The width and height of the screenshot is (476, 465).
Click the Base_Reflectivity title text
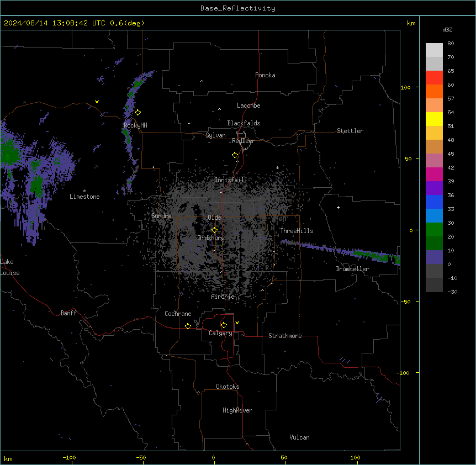coord(238,8)
